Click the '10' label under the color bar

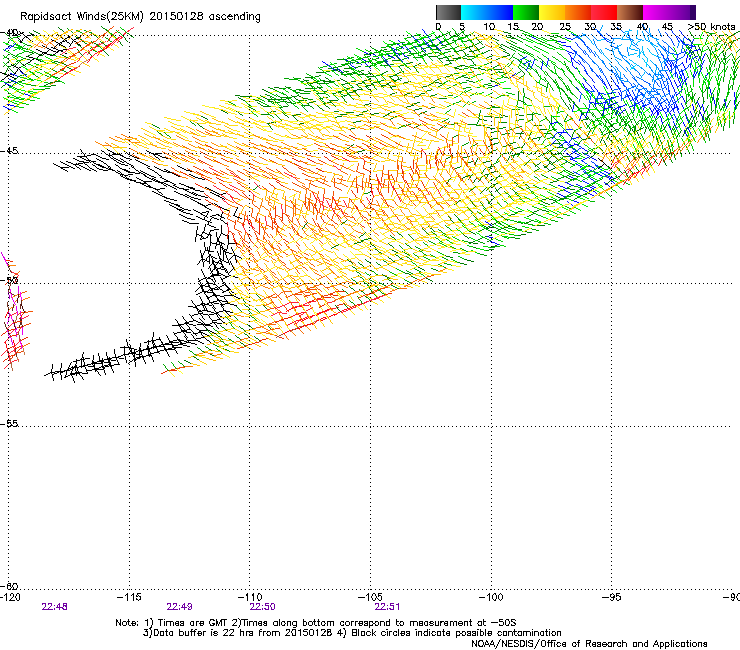coord(489,27)
